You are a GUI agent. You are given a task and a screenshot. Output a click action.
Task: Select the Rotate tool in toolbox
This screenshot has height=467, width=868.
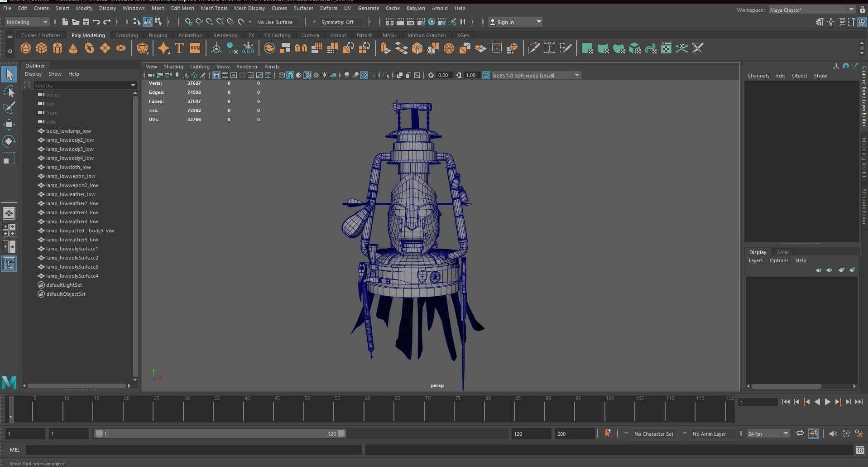tap(9, 141)
